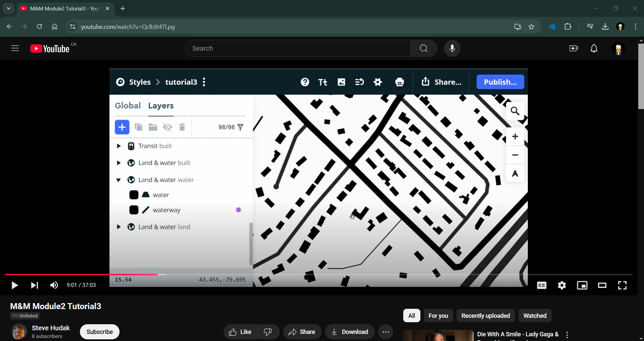644x341 pixels.
Task: Open the YouTube hamburger guide menu
Action: [x=15, y=49]
